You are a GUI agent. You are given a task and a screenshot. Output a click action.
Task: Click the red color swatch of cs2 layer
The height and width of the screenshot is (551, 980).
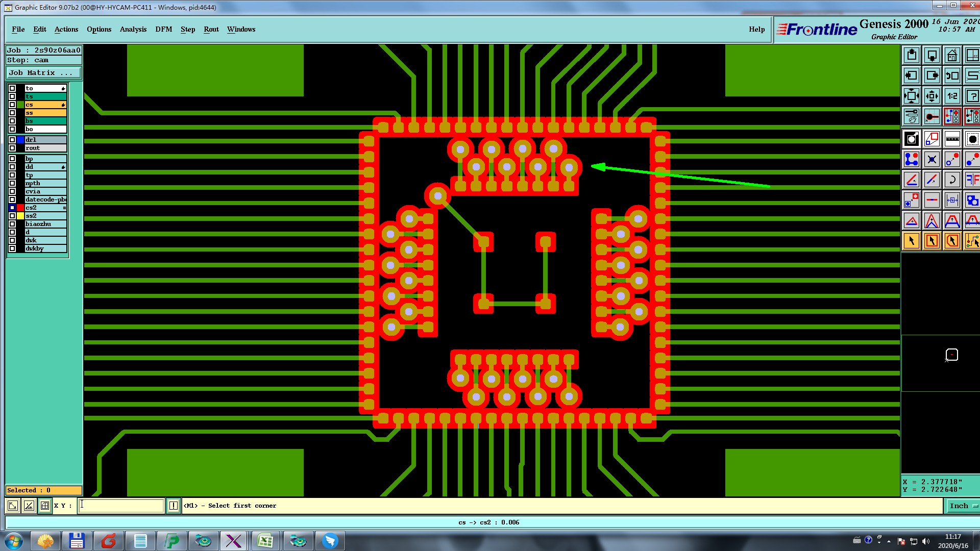click(x=20, y=208)
